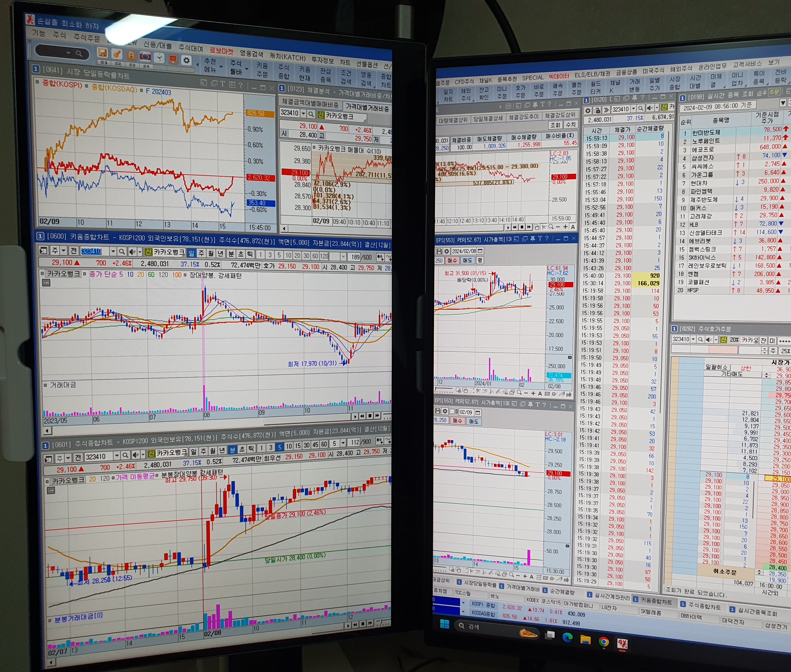Expand the dropdown beside KOSPI 종합 ticker

pyautogui.click(x=463, y=603)
